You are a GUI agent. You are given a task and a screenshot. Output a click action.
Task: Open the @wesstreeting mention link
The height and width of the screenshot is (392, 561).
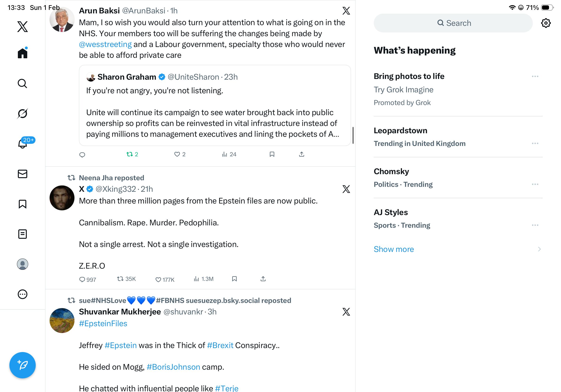click(105, 44)
